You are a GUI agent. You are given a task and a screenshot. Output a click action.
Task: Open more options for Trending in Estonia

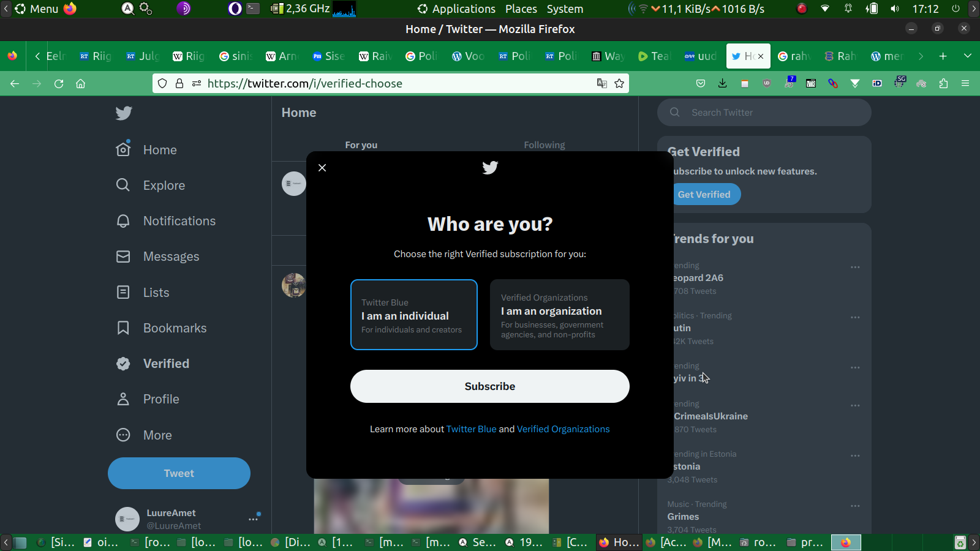pos(855,455)
